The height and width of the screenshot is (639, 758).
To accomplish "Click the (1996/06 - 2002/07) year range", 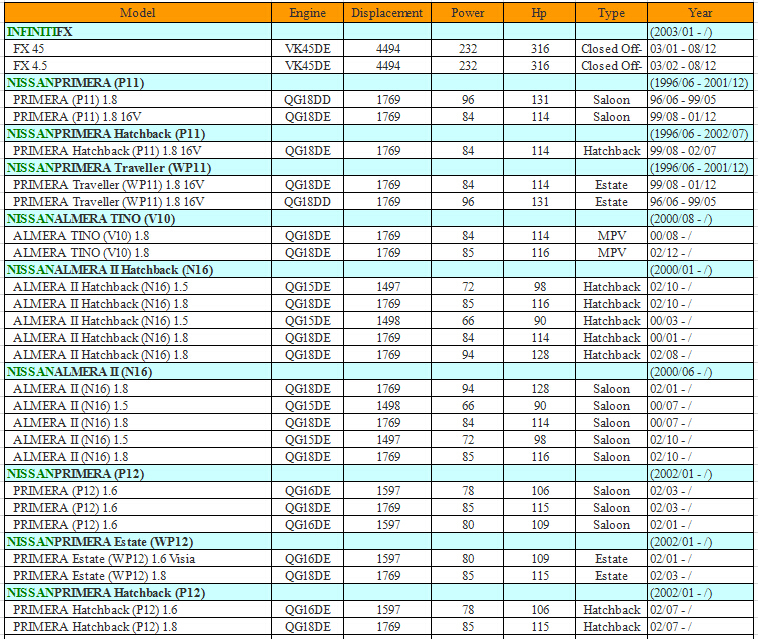I will click(699, 134).
